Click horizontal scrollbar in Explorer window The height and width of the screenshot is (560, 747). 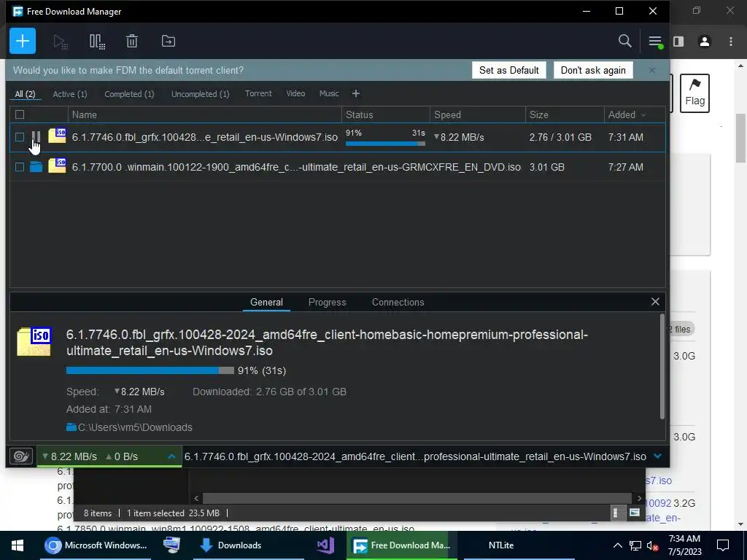[x=417, y=498]
